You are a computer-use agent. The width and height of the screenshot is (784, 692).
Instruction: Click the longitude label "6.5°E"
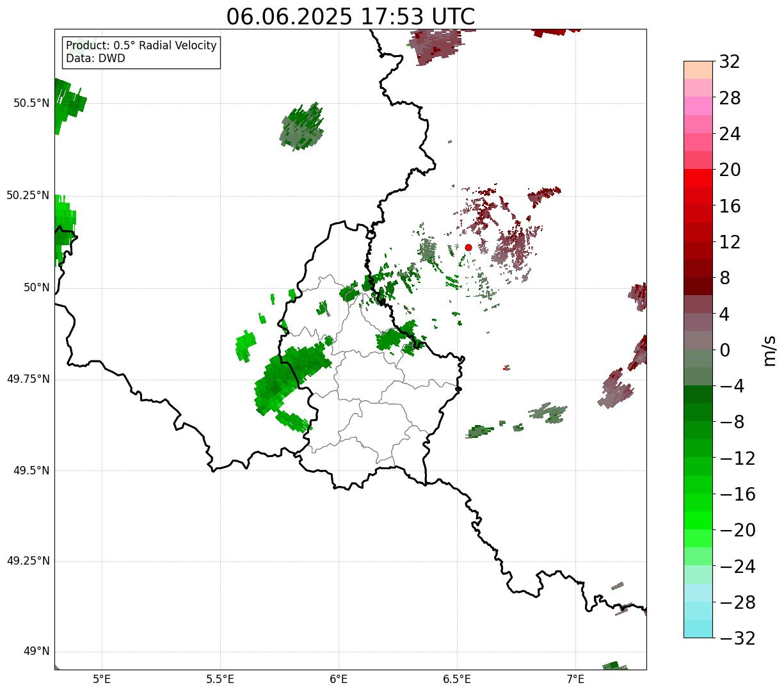[x=457, y=680]
